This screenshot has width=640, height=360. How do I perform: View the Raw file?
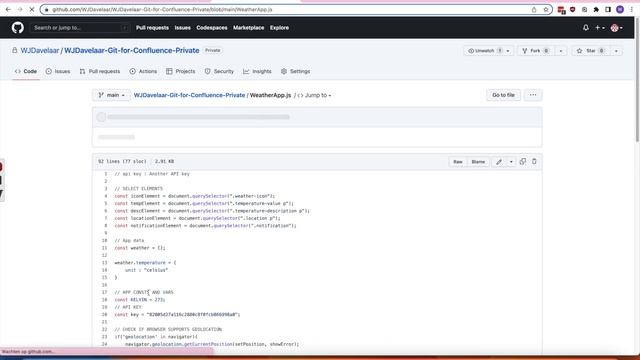(458, 162)
